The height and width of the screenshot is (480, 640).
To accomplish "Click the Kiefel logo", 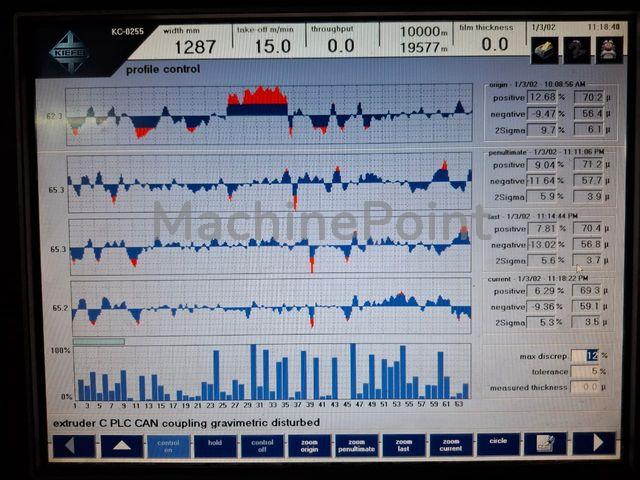I will pyautogui.click(x=69, y=52).
